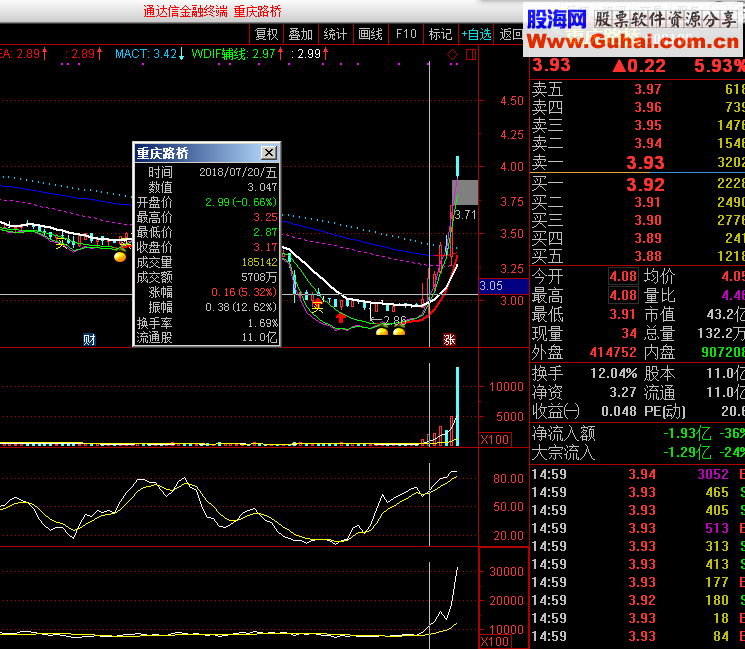Open the 统计 statistics tool

click(x=335, y=34)
